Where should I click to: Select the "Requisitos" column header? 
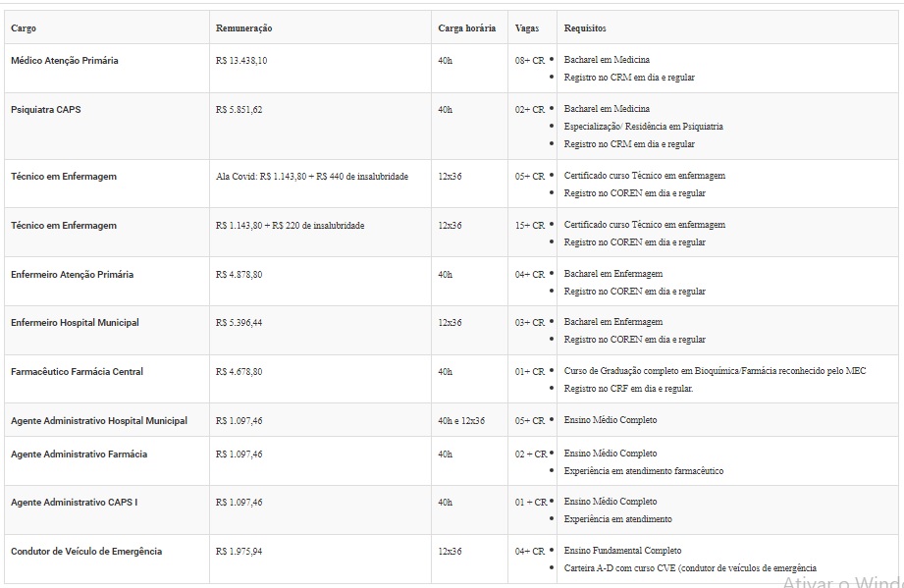pyautogui.click(x=585, y=28)
